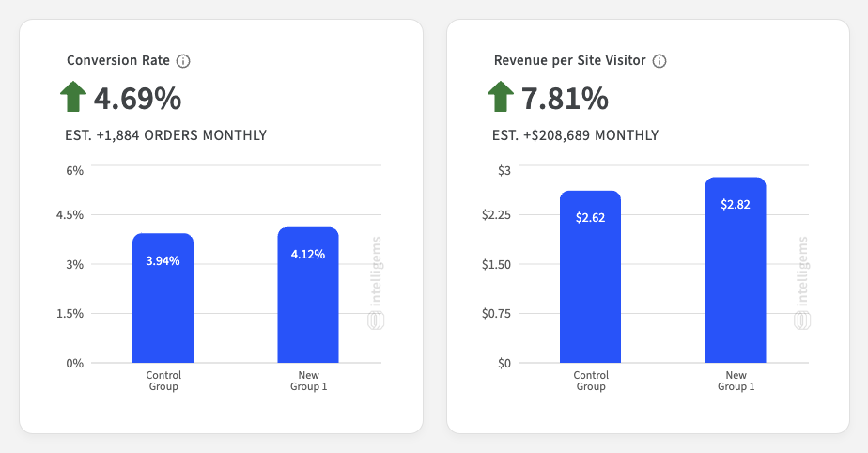Click New Group 1 label under revenue chart

click(x=736, y=381)
